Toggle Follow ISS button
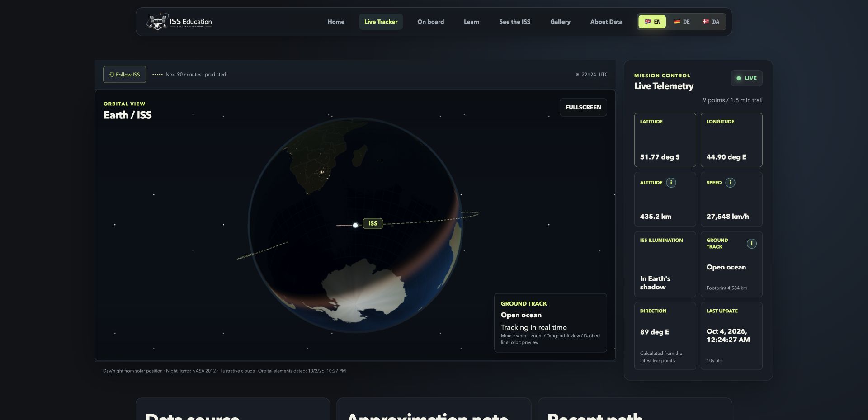The image size is (868, 420). (125, 75)
